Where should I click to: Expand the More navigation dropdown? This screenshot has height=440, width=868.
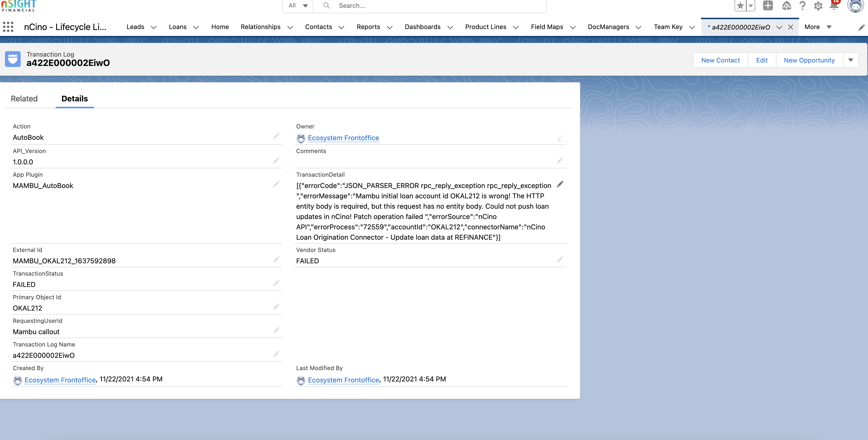pyautogui.click(x=817, y=27)
